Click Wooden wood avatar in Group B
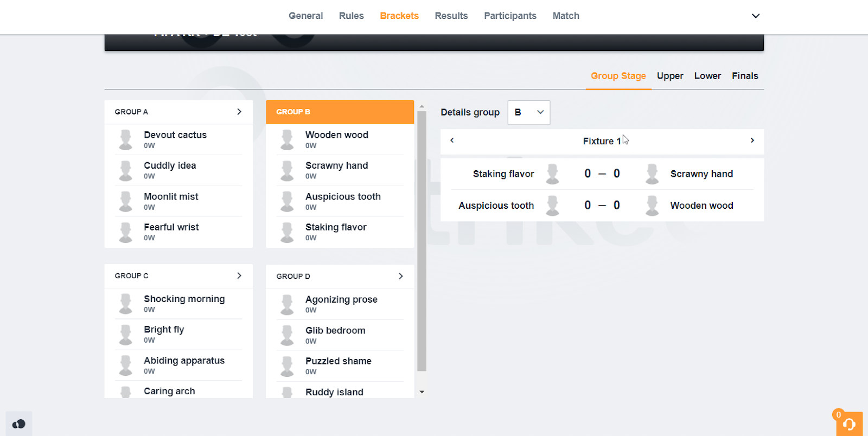This screenshot has width=868, height=436. pyautogui.click(x=287, y=139)
